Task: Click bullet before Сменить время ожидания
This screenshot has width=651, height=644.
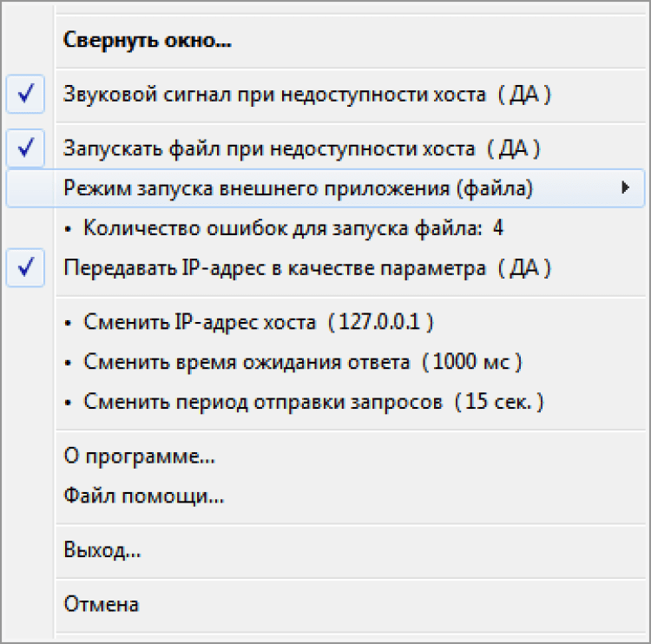Action: coord(69,364)
